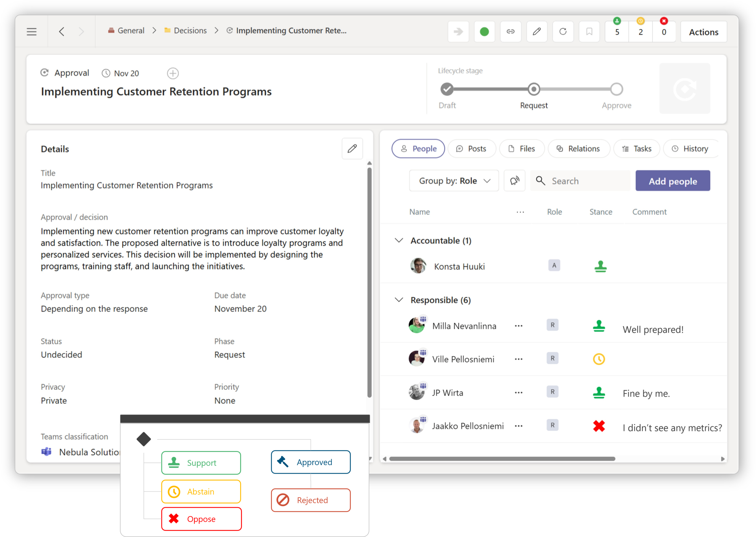This screenshot has width=756, height=537.
Task: Click the green status circle icon
Action: point(484,32)
